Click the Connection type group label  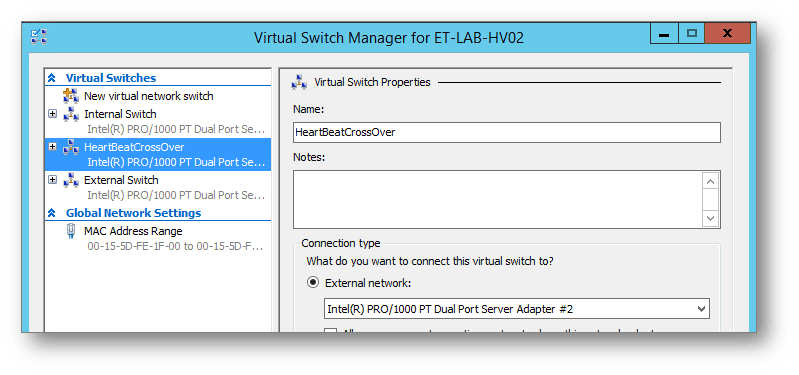(x=340, y=244)
